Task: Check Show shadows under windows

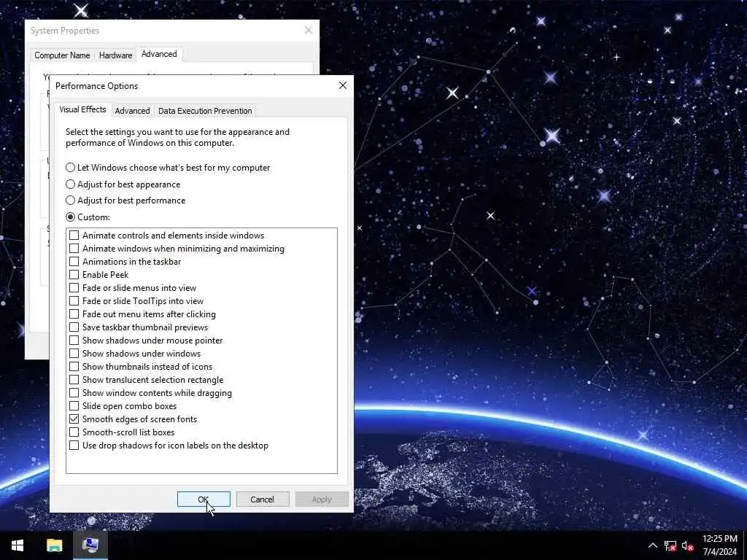Action: 74,354
